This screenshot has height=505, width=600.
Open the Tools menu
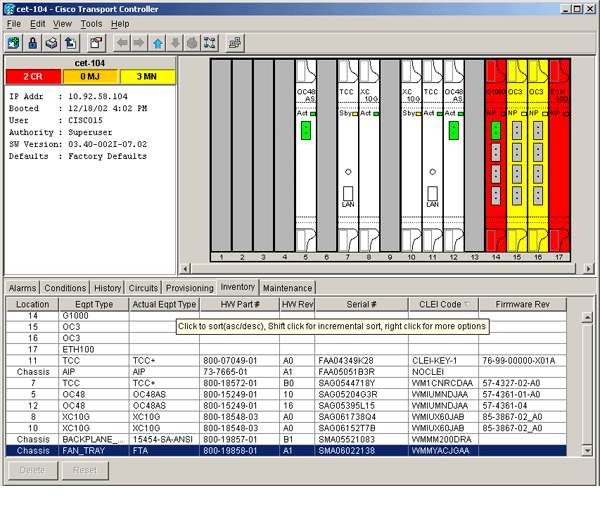tap(91, 24)
